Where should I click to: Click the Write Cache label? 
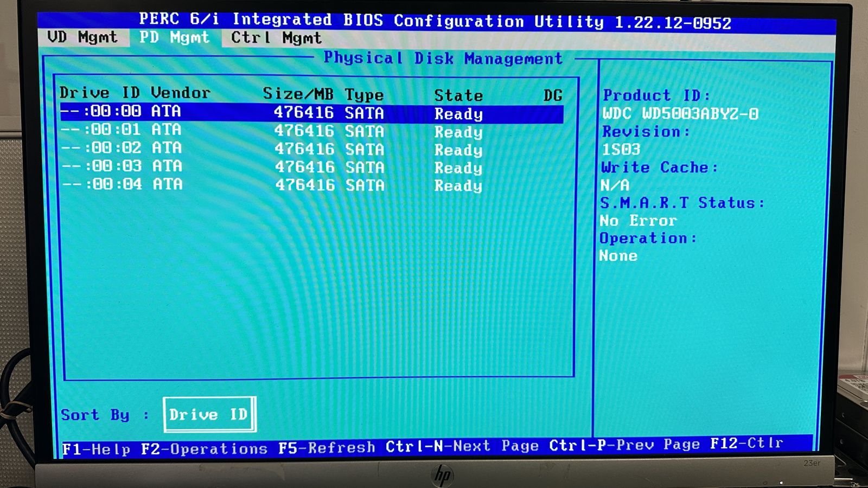click(659, 167)
